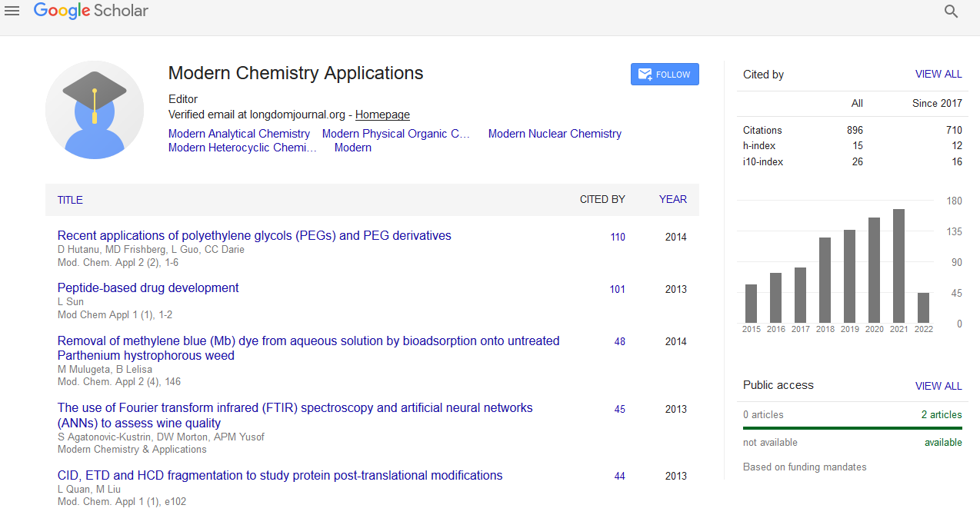Image resolution: width=980 pixels, height=515 pixels.
Task: Follow the Modern Chemistry Applications profile
Action: pos(665,75)
